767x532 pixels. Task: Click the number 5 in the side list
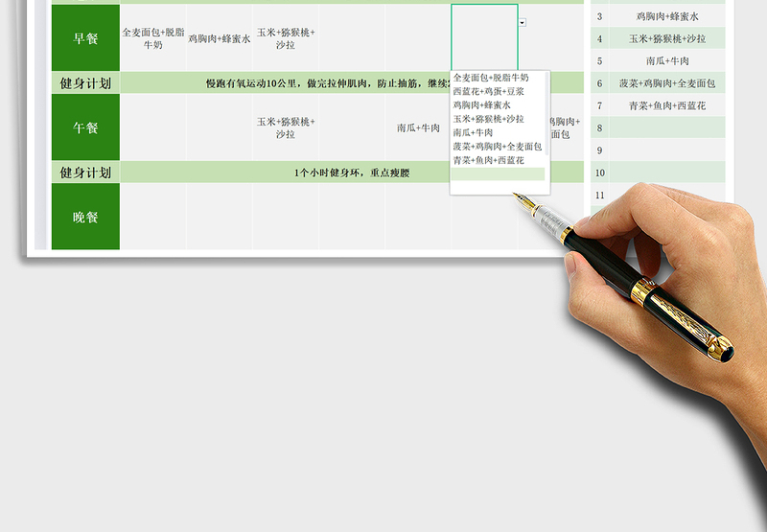600,61
